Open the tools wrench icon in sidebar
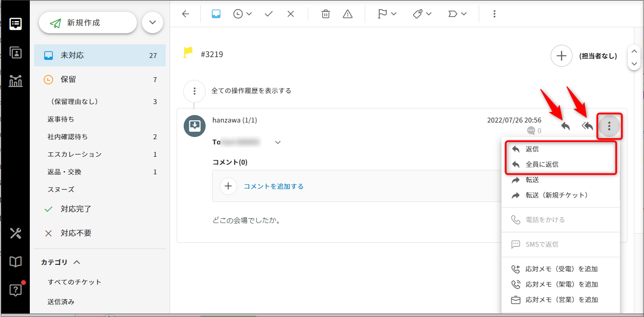 [x=16, y=233]
